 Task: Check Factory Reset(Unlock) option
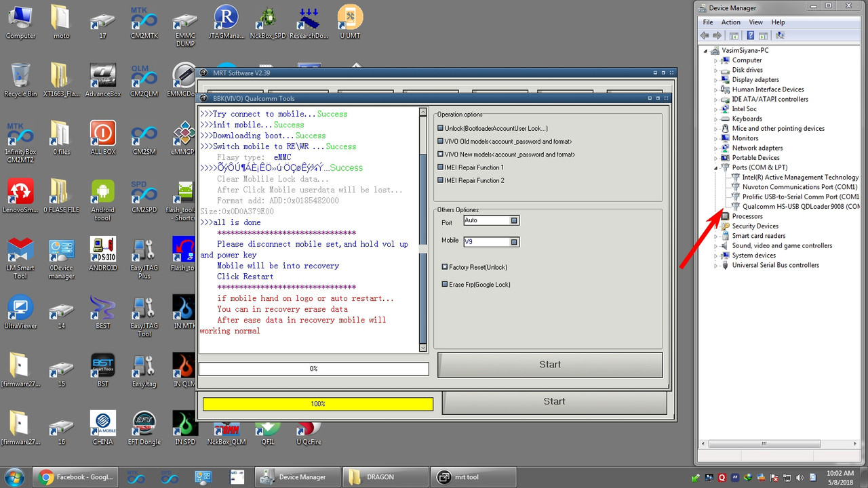445,267
